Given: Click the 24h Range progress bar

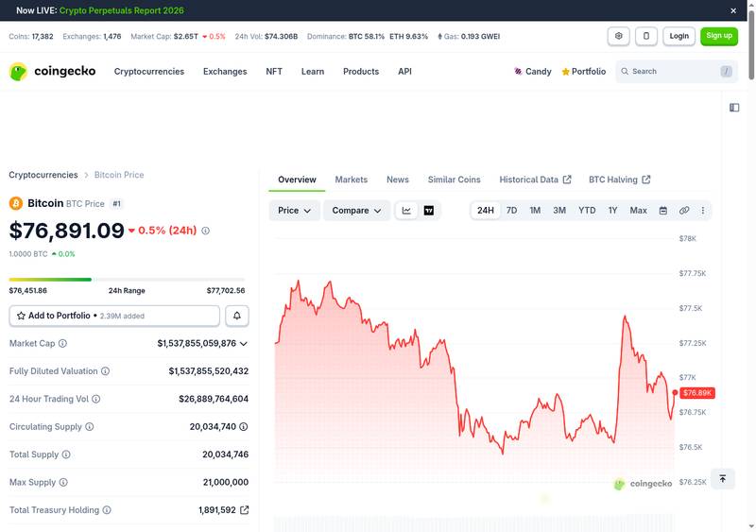Looking at the screenshot, I should (x=127, y=280).
